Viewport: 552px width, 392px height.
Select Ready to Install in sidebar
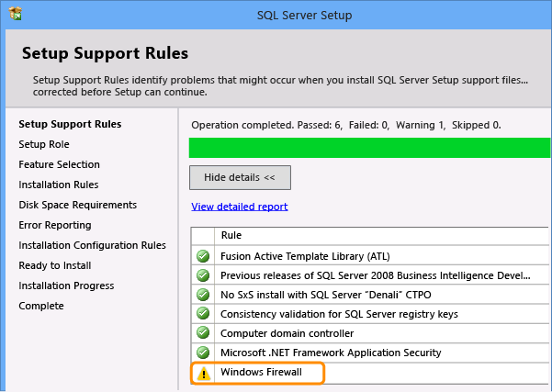click(x=53, y=265)
